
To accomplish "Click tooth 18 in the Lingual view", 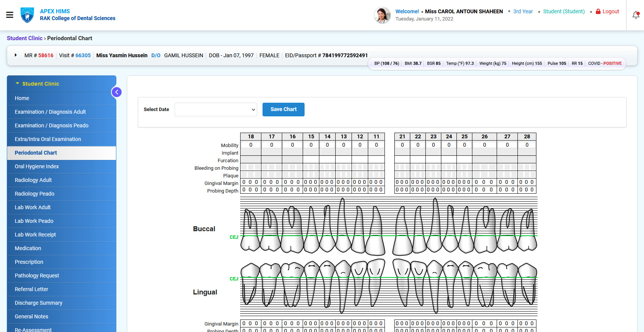I will 250,284.
